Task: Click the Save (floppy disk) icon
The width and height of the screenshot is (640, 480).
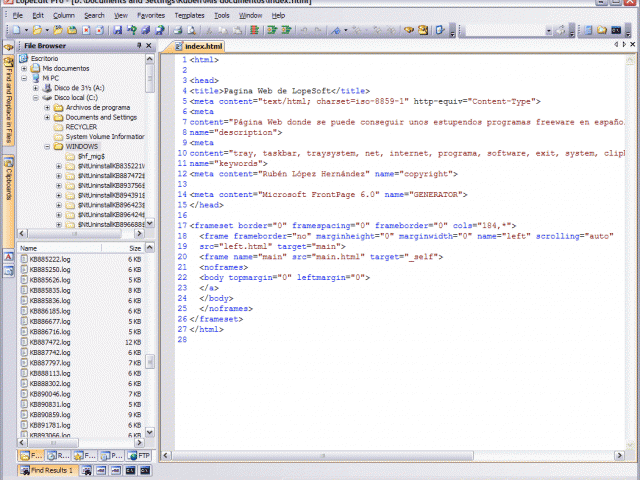Action: pos(118,30)
